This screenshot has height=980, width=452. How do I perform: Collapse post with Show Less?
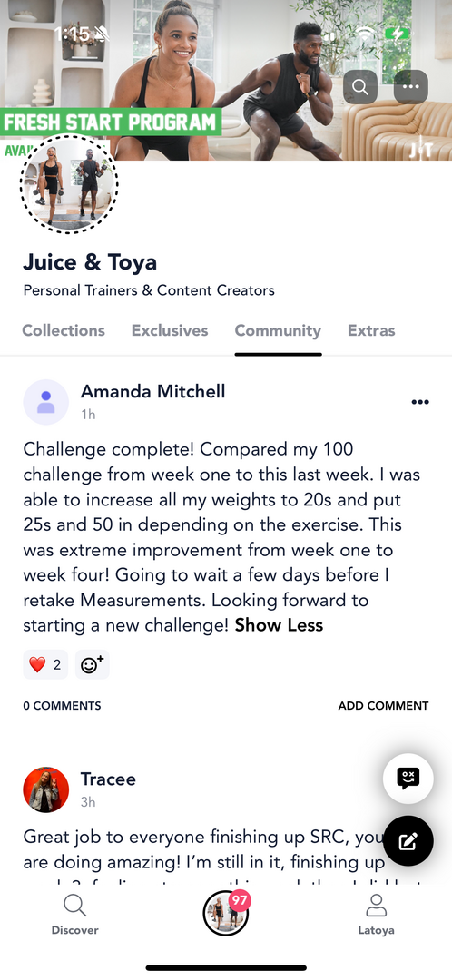[x=279, y=625]
